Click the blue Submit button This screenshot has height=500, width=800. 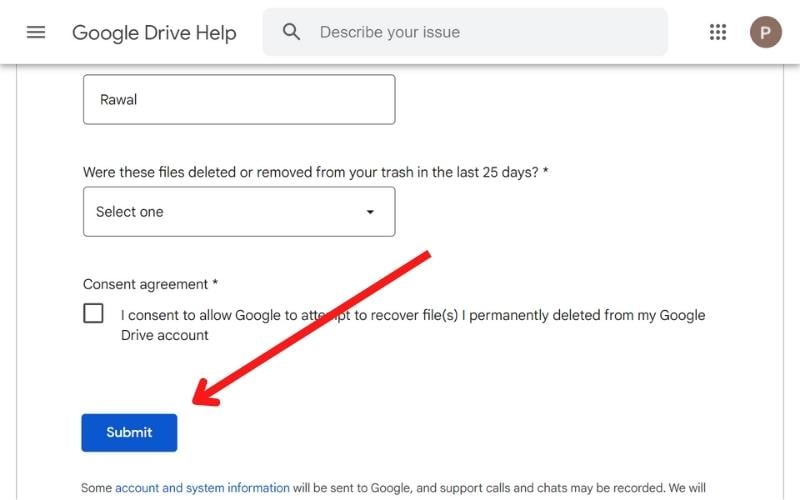click(x=129, y=433)
